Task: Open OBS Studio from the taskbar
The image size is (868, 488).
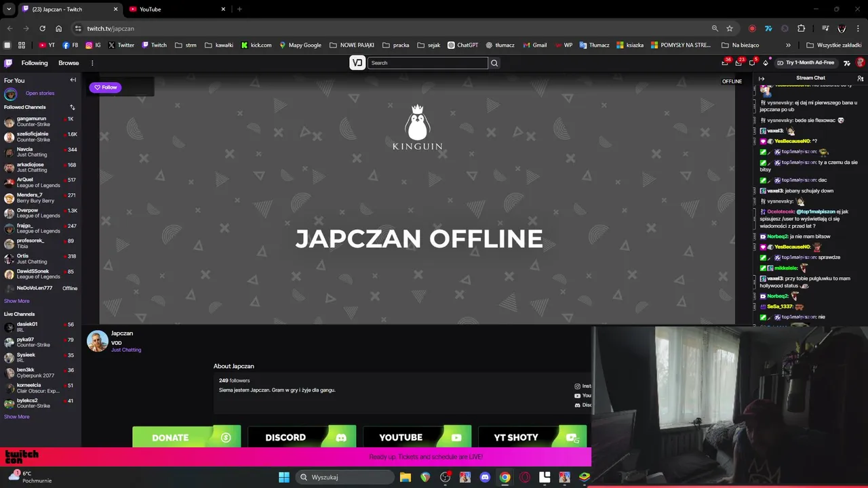Action: pos(445,477)
